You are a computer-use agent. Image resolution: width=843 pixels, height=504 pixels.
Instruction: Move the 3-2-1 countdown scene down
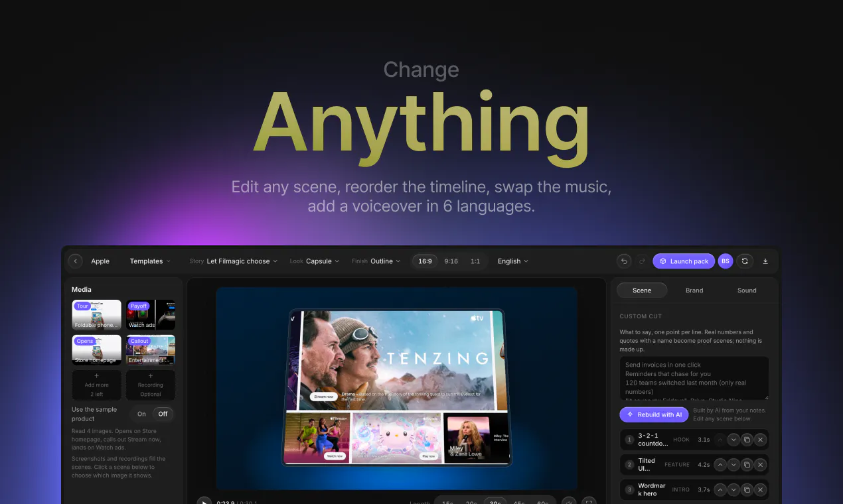pos(733,440)
